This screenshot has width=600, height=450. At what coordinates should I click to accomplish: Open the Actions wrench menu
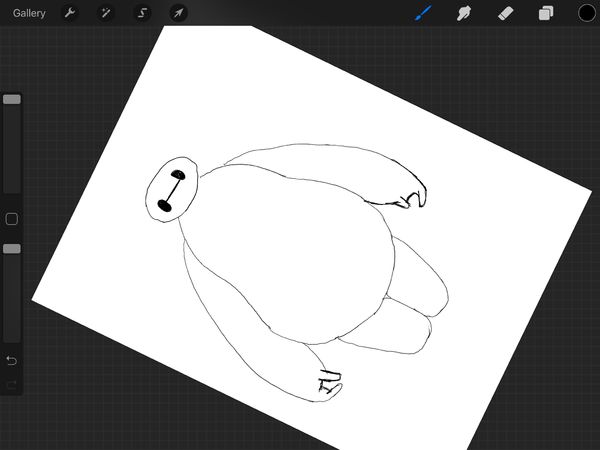click(70, 13)
